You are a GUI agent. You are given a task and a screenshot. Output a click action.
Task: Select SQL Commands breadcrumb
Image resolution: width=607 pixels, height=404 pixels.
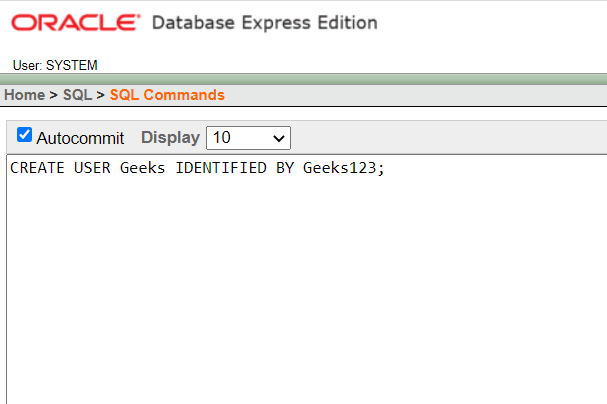[167, 95]
